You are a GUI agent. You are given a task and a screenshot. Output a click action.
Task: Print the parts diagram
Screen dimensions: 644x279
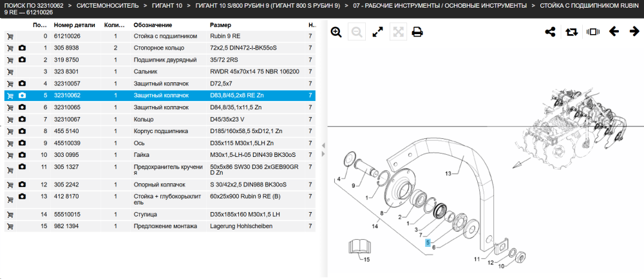click(x=417, y=32)
